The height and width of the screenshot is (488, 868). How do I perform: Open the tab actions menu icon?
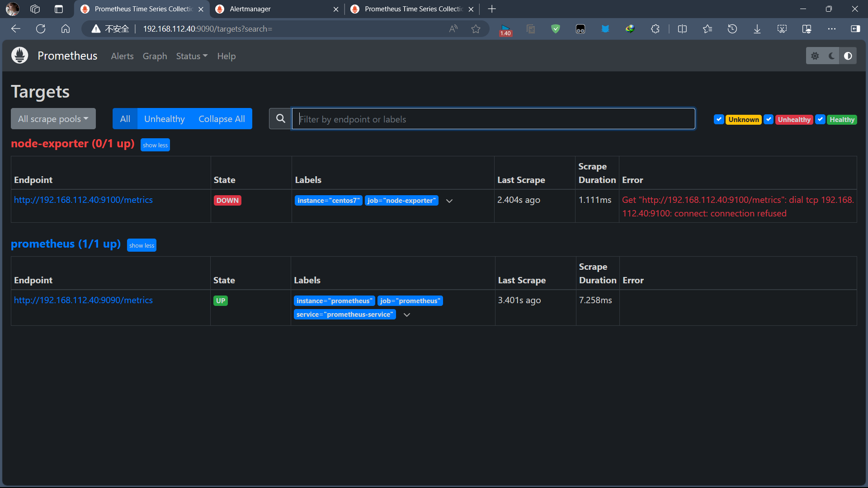point(59,9)
